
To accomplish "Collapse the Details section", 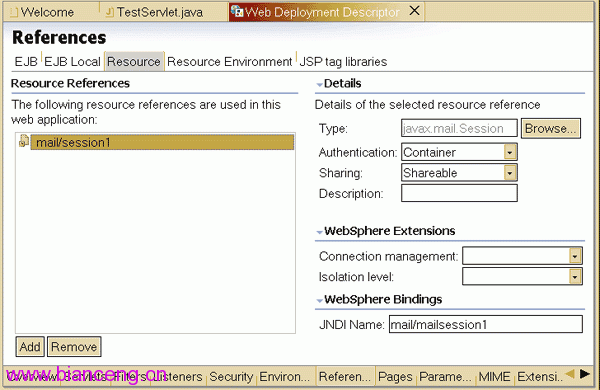I will tap(320, 85).
